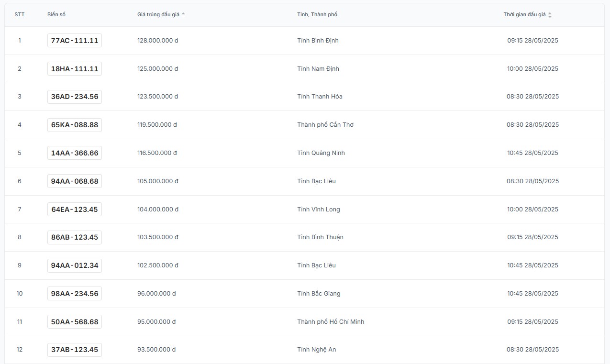Select plate badge 86AB-123.45
The height and width of the screenshot is (364, 610).
(75, 237)
